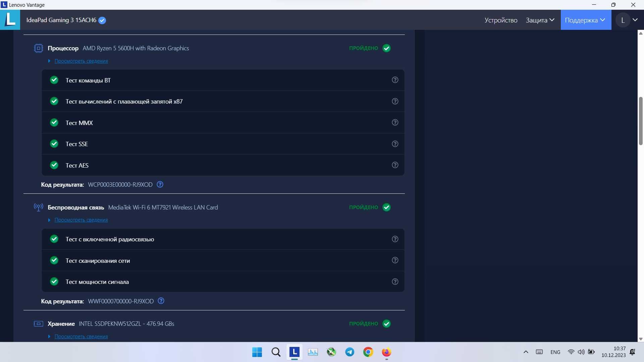Open the Windows Start menu
This screenshot has width=644, height=362.
257,352
